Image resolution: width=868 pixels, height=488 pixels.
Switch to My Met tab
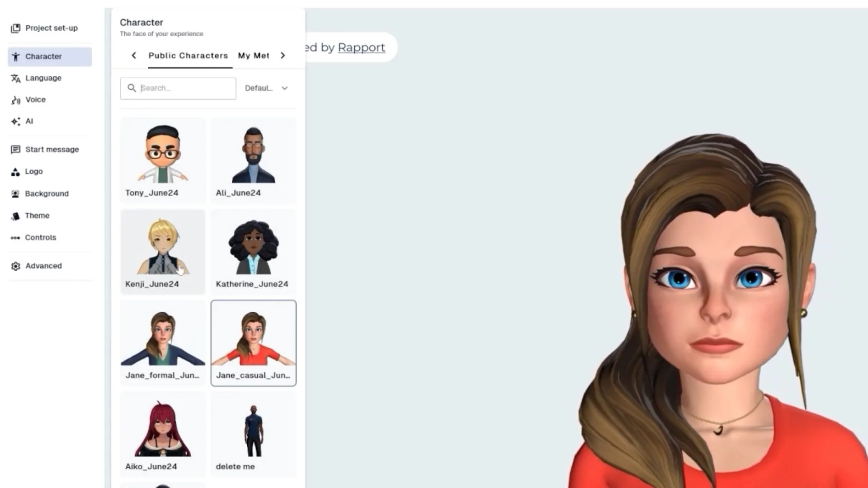pos(254,56)
